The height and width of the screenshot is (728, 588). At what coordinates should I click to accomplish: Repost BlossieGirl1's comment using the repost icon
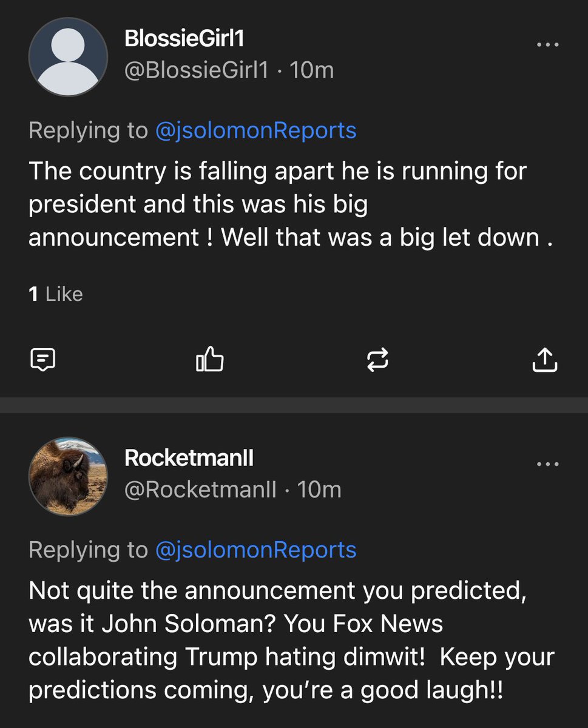point(377,360)
